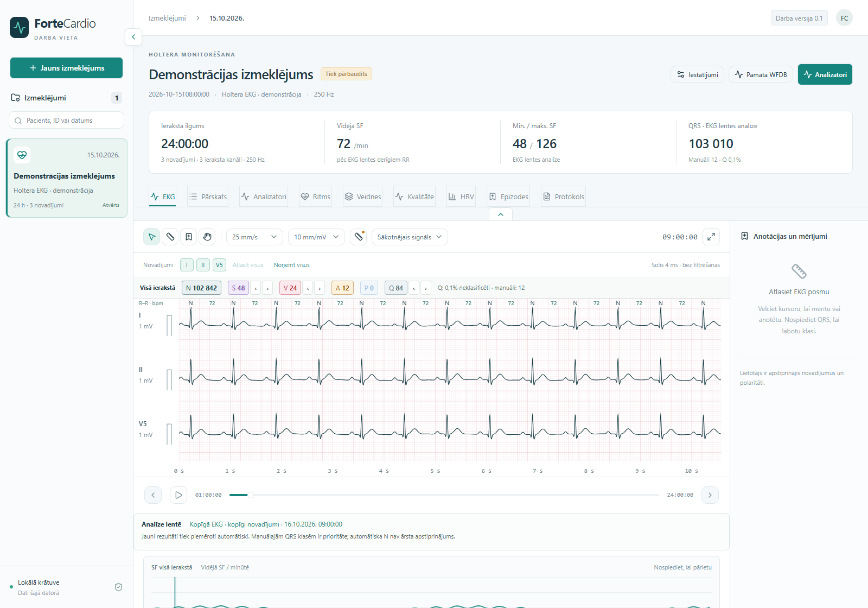
Task: Open the Sākotnējais signāls dropdown
Action: (x=410, y=237)
